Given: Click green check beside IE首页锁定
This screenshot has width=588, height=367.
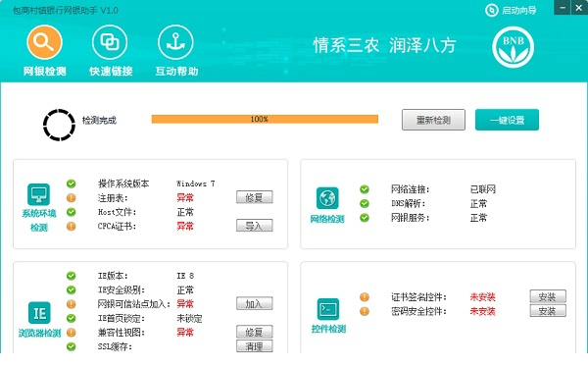Looking at the screenshot, I should point(71,318).
